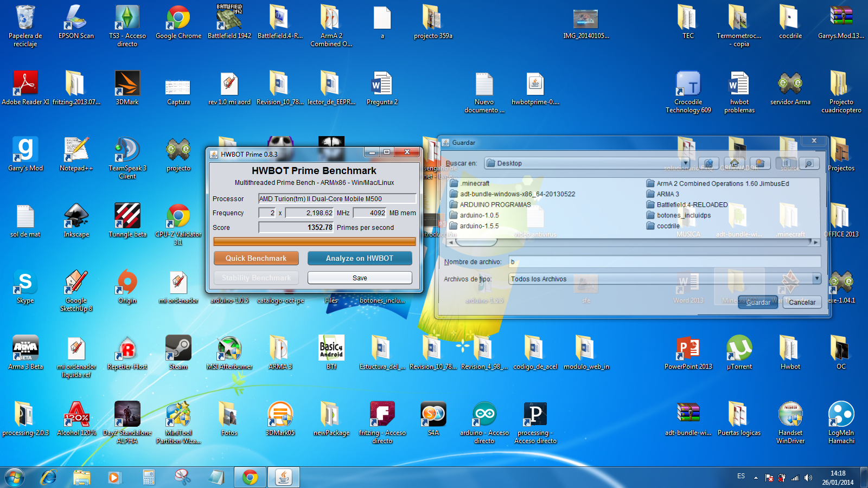Click the ES language indicator in tray
The width and height of the screenshot is (868, 488).
(x=741, y=476)
